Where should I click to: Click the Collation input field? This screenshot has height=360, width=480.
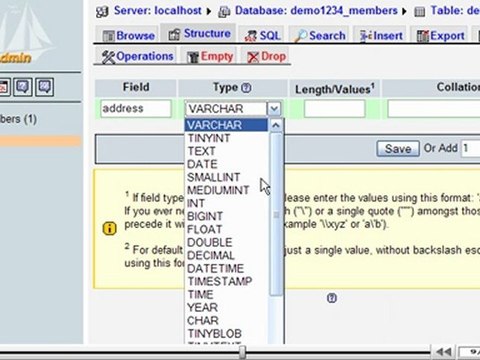click(x=434, y=109)
